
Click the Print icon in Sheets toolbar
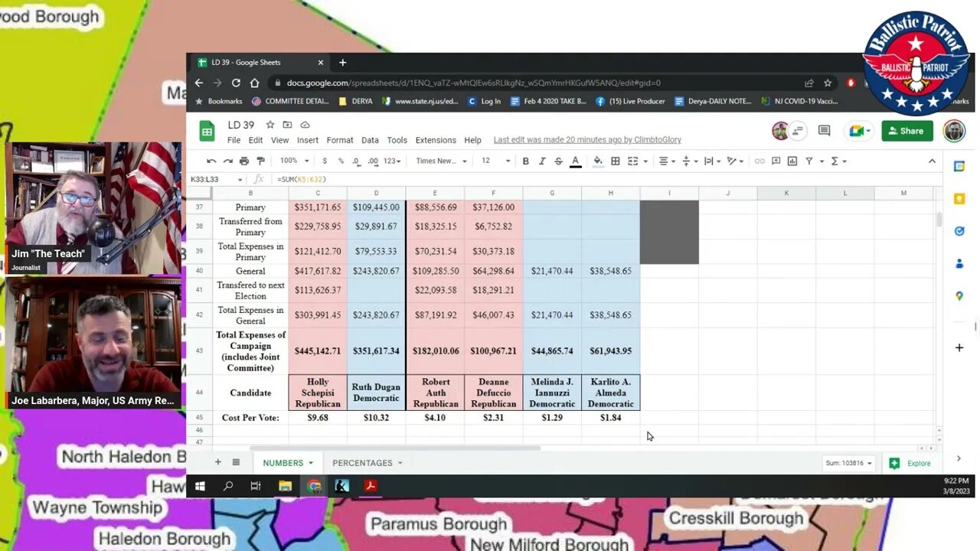point(244,161)
